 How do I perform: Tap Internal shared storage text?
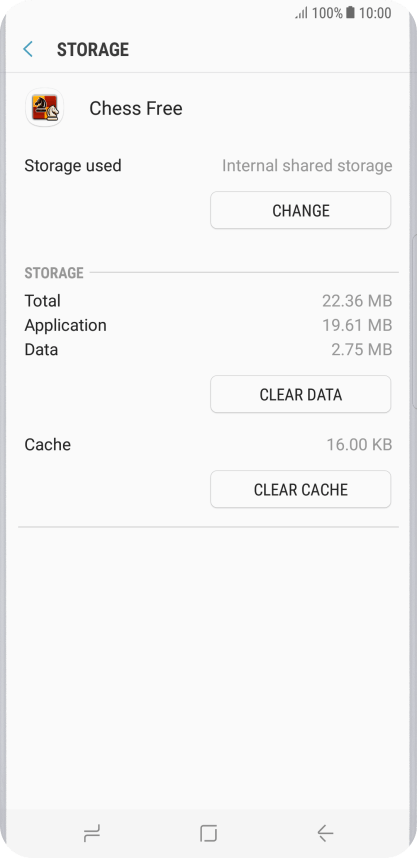click(x=307, y=165)
